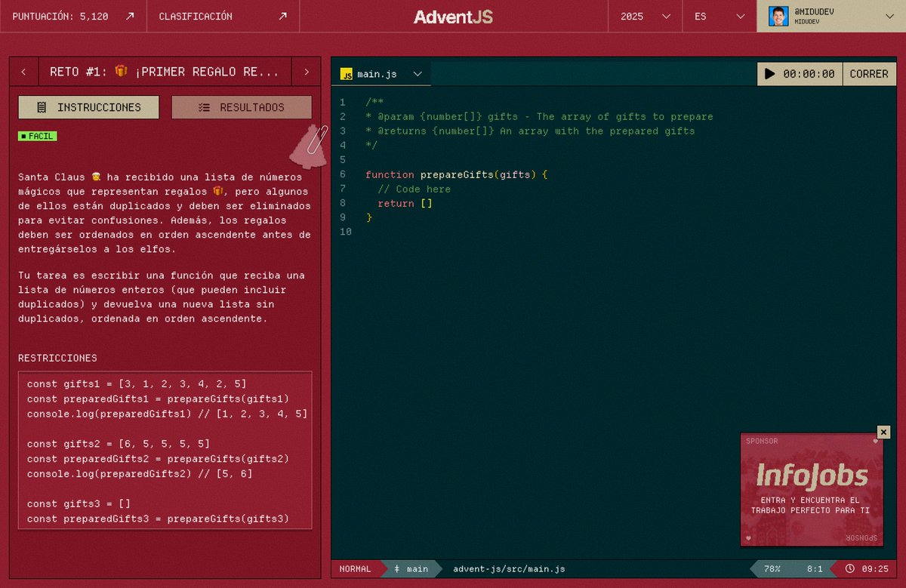Click the 09:25 clock in status bar

click(x=874, y=568)
